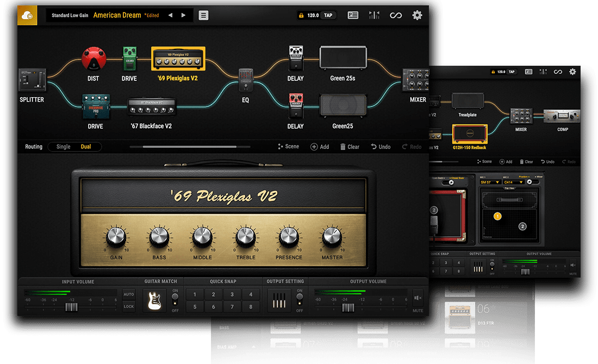The height and width of the screenshot is (364, 598).
Task: Click Undo in main window
Action: pos(381,147)
